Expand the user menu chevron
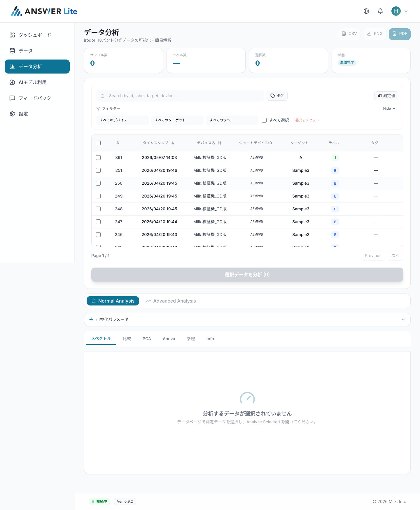Screen dimensions: 420x510 pos(406,11)
